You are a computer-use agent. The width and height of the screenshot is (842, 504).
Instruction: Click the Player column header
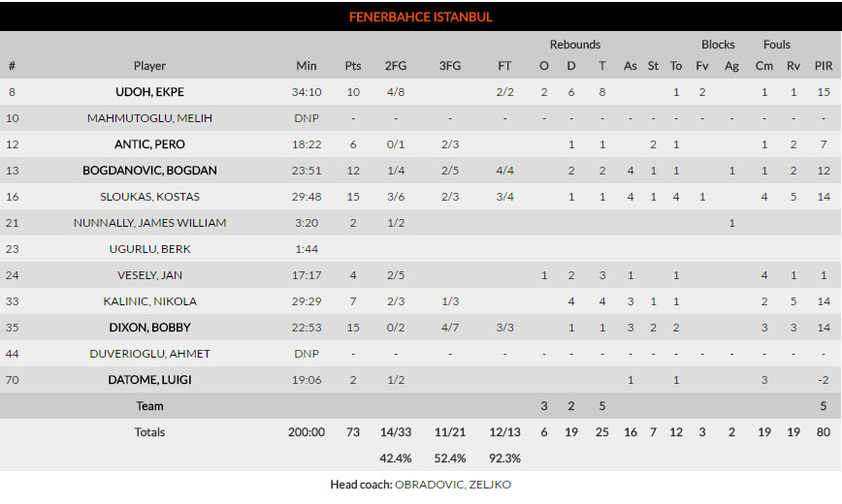coord(149,66)
